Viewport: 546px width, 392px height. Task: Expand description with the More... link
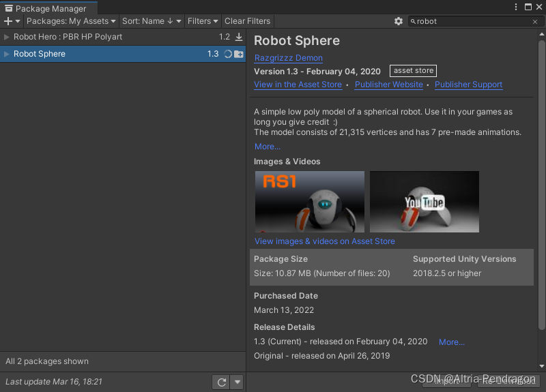pyautogui.click(x=267, y=147)
